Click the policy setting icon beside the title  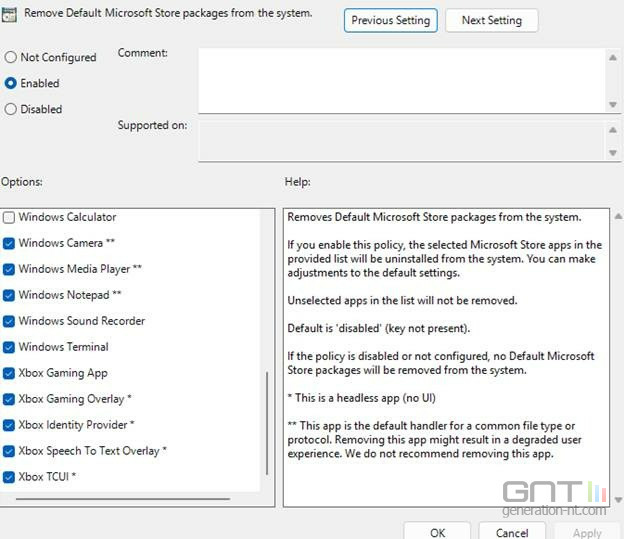8,15
